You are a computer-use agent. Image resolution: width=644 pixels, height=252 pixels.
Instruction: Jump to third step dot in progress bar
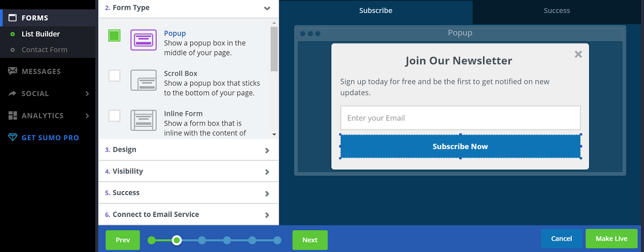[x=202, y=241]
